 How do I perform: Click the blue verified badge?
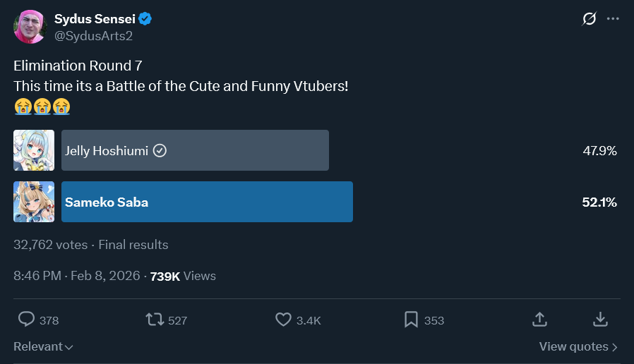pos(145,19)
